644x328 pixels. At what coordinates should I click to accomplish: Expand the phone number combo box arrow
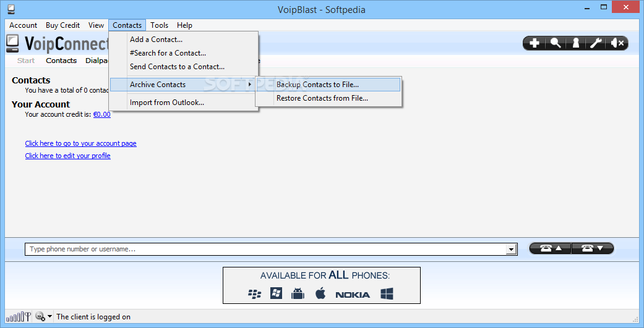511,249
